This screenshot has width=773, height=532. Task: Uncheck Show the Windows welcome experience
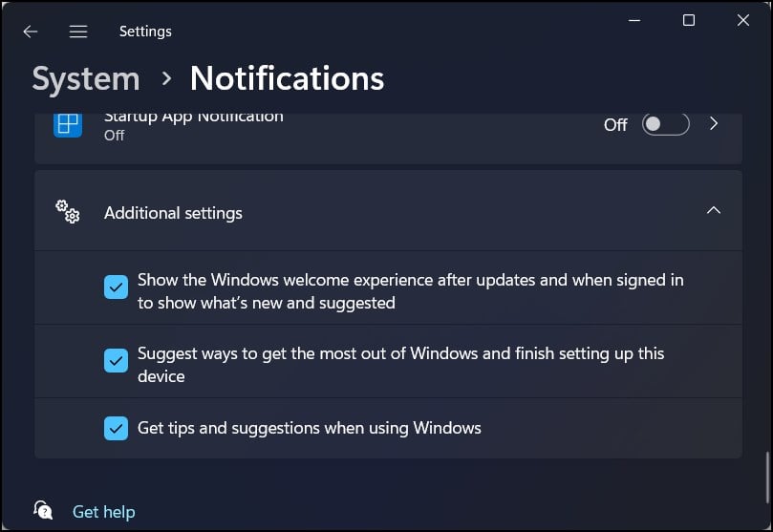(116, 287)
